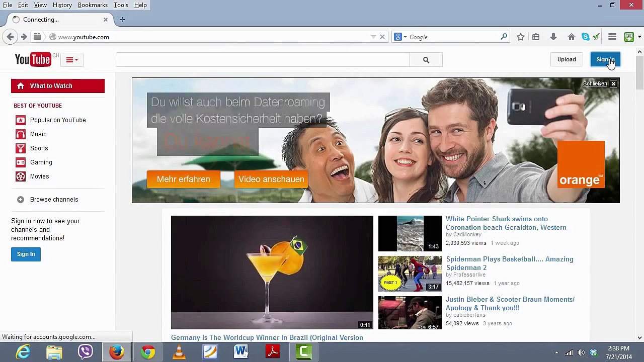The image size is (644, 362).
Task: Stop page loading with the X button
Action: click(x=382, y=37)
